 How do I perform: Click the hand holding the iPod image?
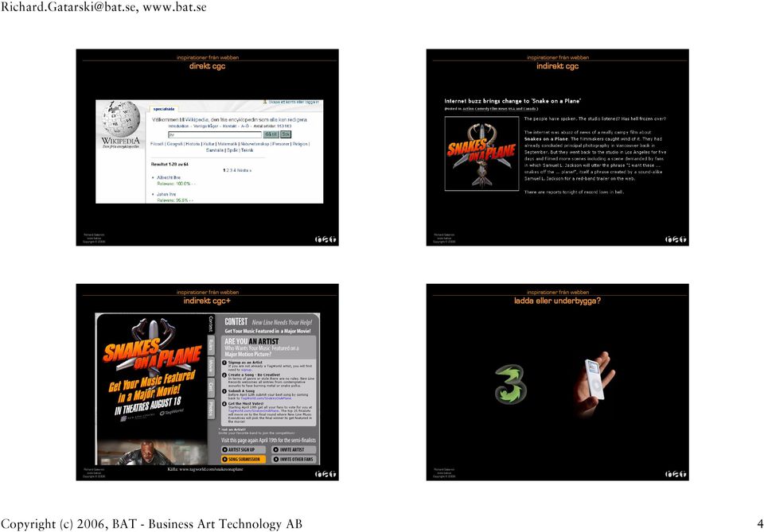(x=594, y=383)
